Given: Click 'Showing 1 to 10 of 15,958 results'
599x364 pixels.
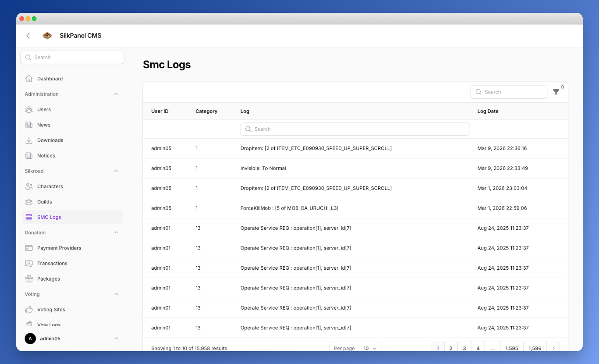Looking at the screenshot, I should pos(189,348).
